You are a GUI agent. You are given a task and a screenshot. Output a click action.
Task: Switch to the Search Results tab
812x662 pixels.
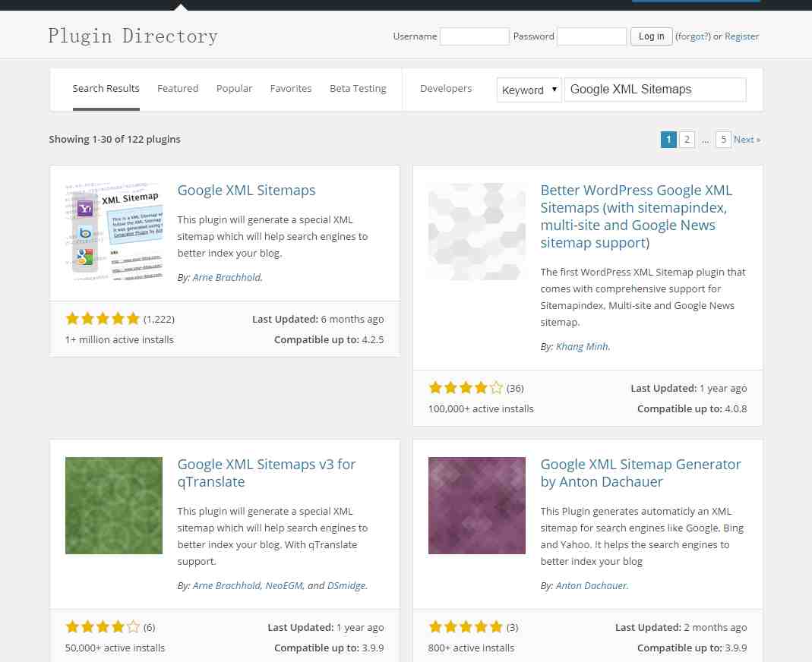(x=106, y=89)
